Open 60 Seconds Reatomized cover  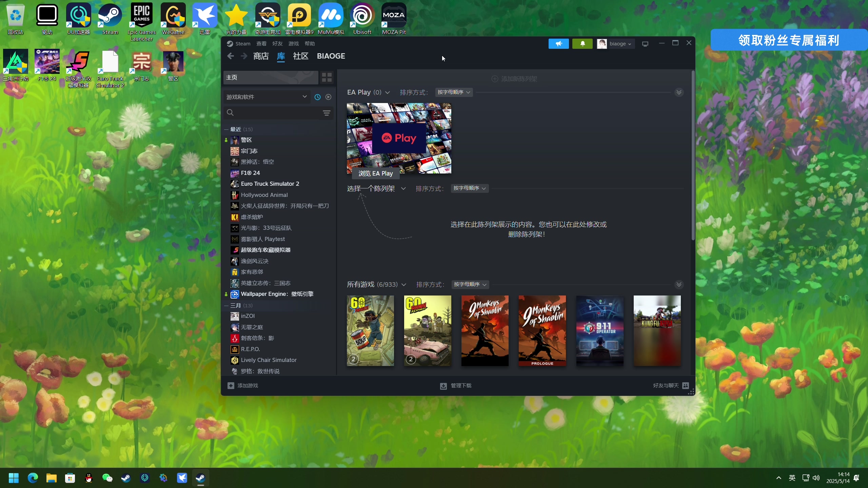[x=428, y=331]
